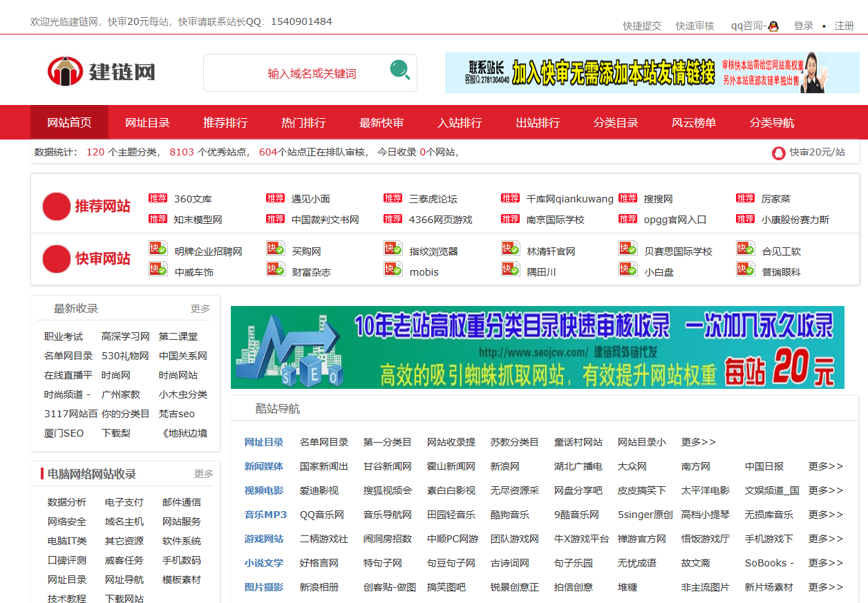Click the 快 badge icon beside 贝赛思国际学校
This screenshot has width=868, height=603.
click(x=628, y=249)
